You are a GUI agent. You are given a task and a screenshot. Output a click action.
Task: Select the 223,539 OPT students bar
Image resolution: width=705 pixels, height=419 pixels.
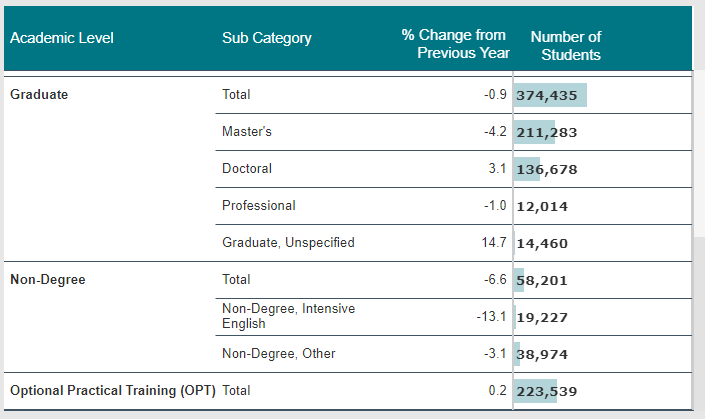(546, 390)
